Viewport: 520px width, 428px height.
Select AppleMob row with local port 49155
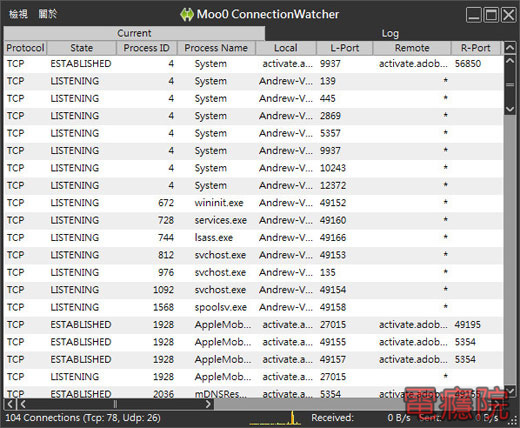pos(254,342)
